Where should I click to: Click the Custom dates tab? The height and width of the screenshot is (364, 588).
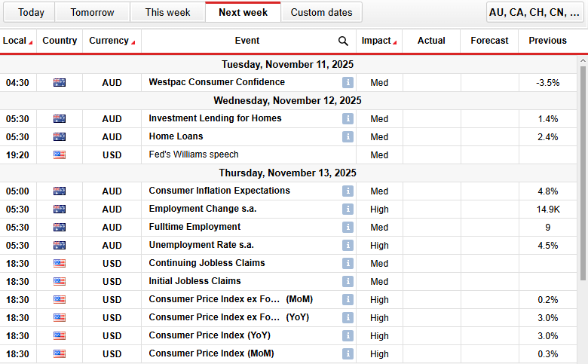(321, 13)
